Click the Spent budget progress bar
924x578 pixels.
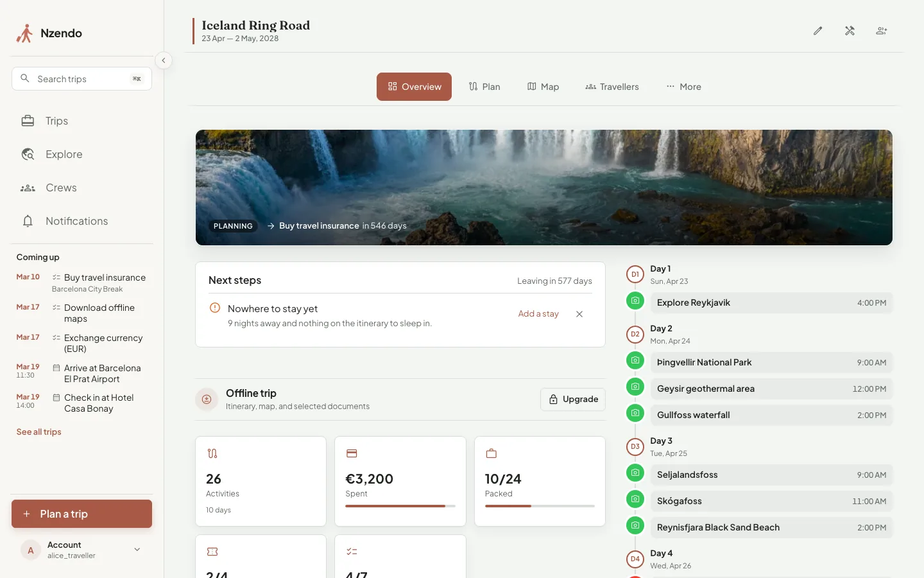400,506
